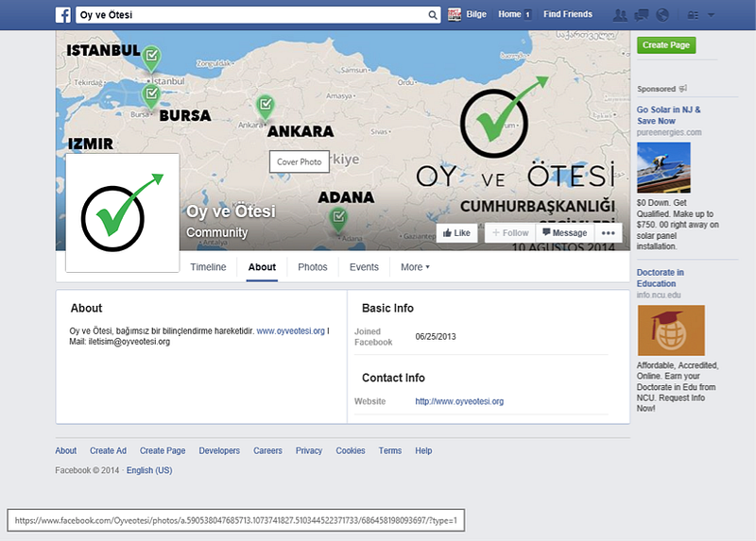Click the Sponsored ad settings icon

point(682,89)
